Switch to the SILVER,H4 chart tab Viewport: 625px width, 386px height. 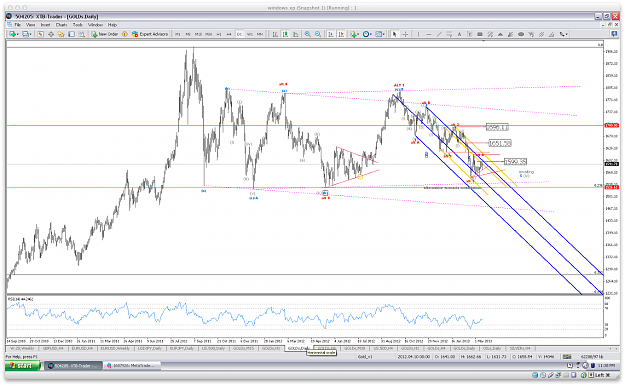(x=520, y=348)
